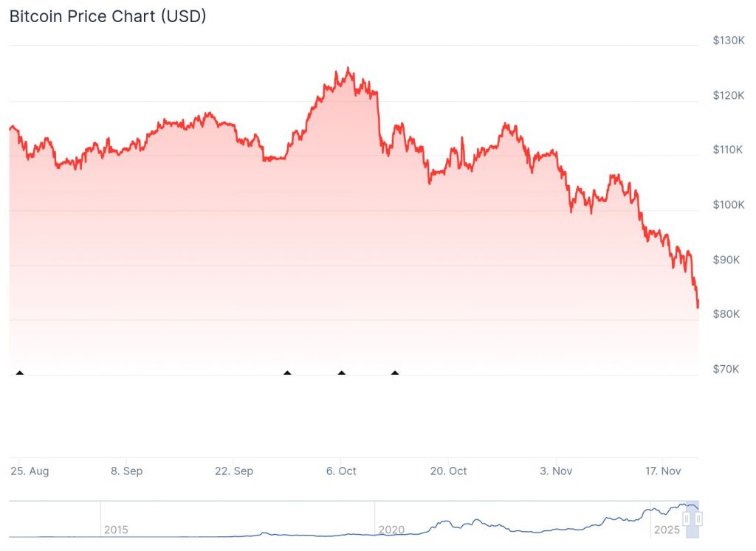The width and height of the screenshot is (756, 551).
Task: Click the 3. Nov date axis label
Action: point(556,471)
